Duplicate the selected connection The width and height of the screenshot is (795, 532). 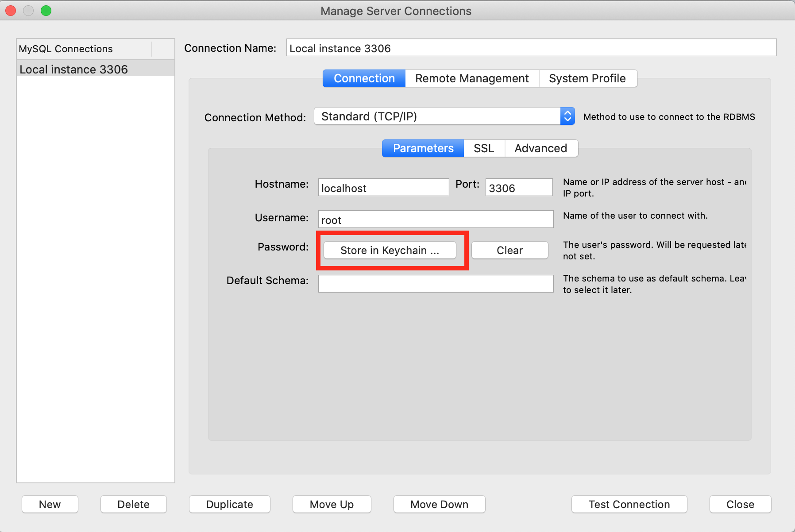(230, 504)
